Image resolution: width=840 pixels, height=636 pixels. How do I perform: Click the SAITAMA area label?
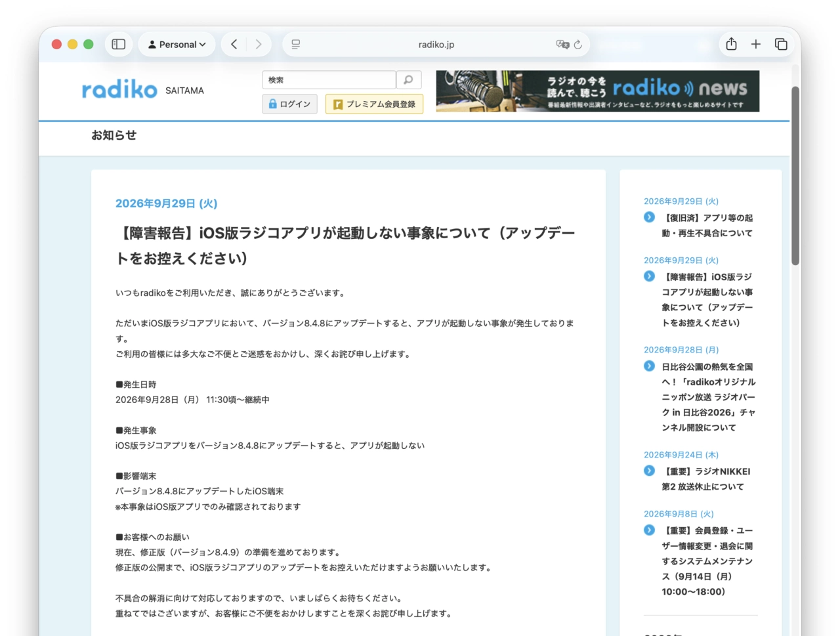coord(184,91)
